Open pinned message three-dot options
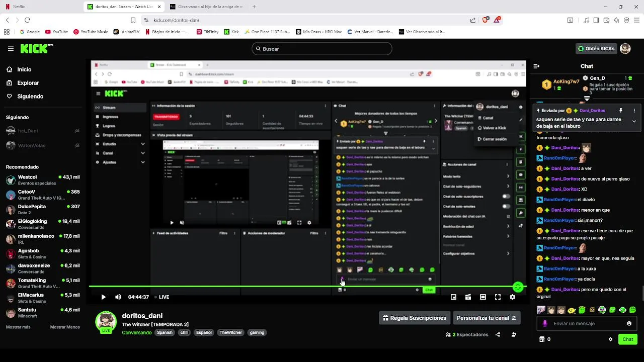Image resolution: width=644 pixels, height=362 pixels. coord(634,111)
